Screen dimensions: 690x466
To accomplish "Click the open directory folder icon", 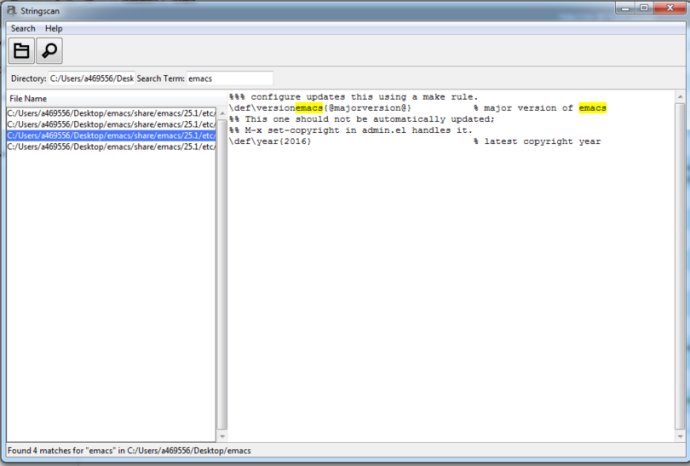I will (21, 51).
